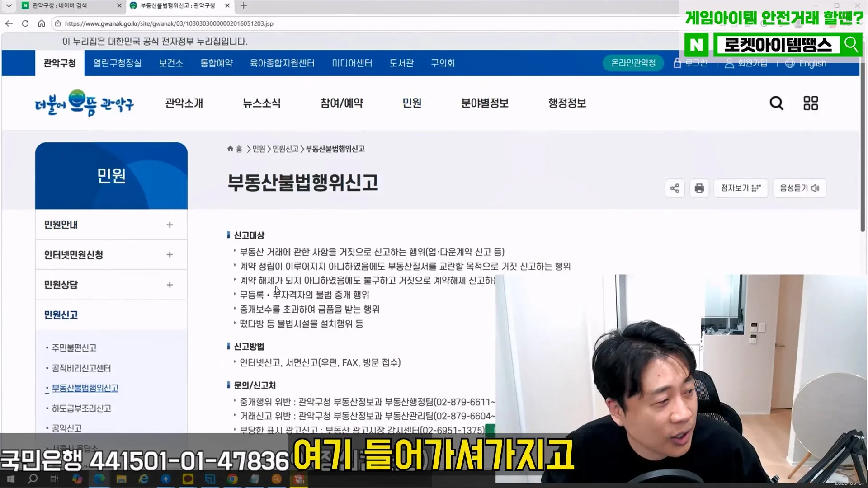Open Microsoft Edge from the taskbar
This screenshot has height=488, width=868.
[x=99, y=479]
